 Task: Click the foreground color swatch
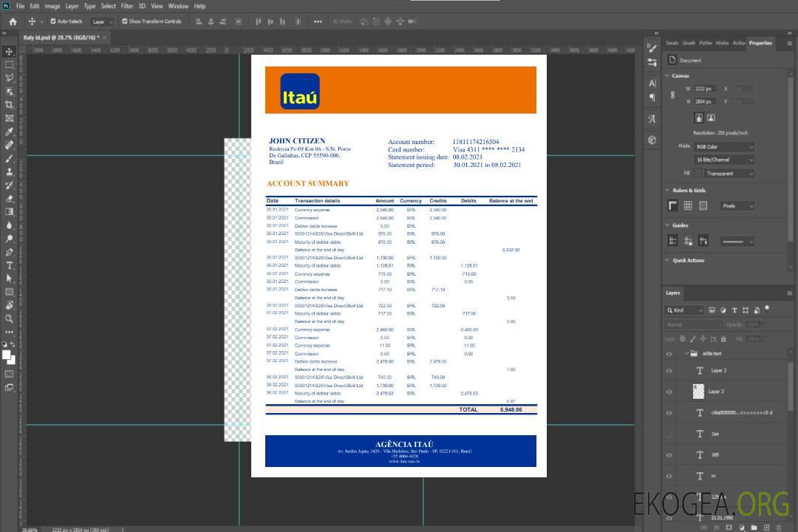point(7,355)
